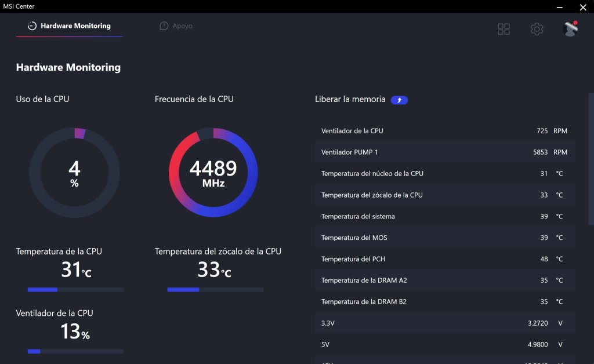Click the Uso de la CPU label
Image resolution: width=594 pixels, height=364 pixels.
42,99
